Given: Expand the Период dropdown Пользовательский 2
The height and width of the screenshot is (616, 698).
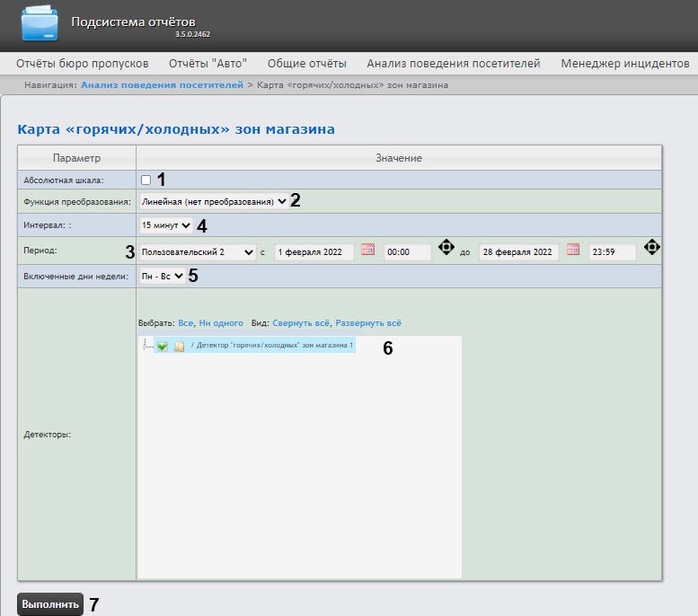Looking at the screenshot, I should click(x=198, y=252).
